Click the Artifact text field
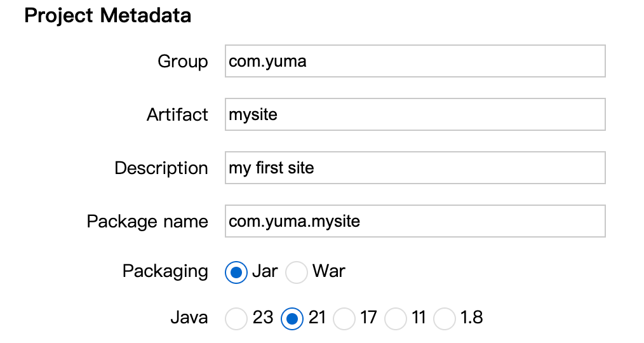The height and width of the screenshot is (343, 644). [415, 115]
